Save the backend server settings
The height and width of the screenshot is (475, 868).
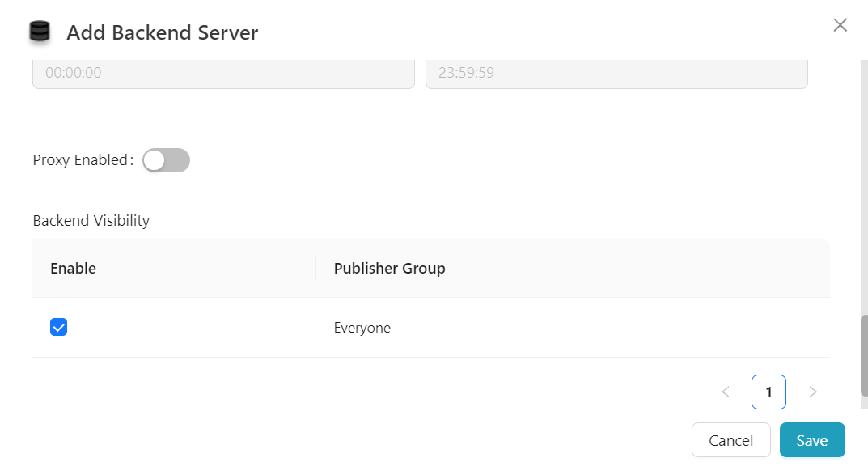[811, 440]
